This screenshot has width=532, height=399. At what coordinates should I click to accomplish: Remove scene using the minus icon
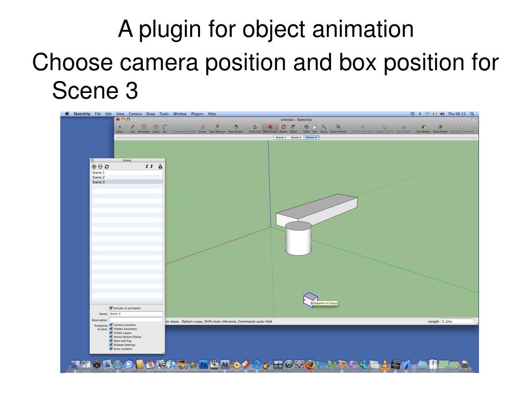tap(100, 167)
